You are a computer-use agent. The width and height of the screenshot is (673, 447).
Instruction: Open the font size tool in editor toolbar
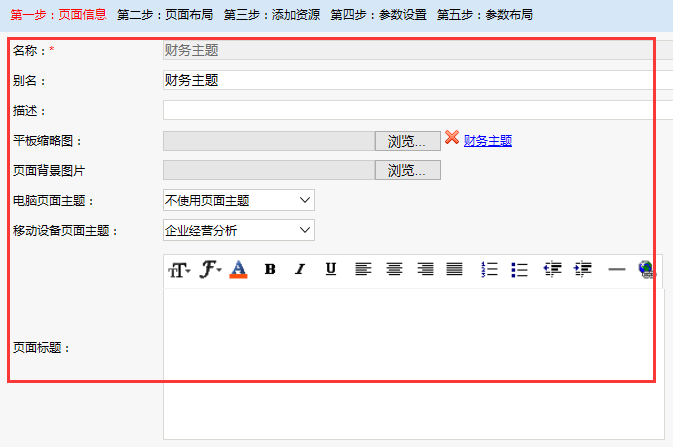click(x=179, y=270)
